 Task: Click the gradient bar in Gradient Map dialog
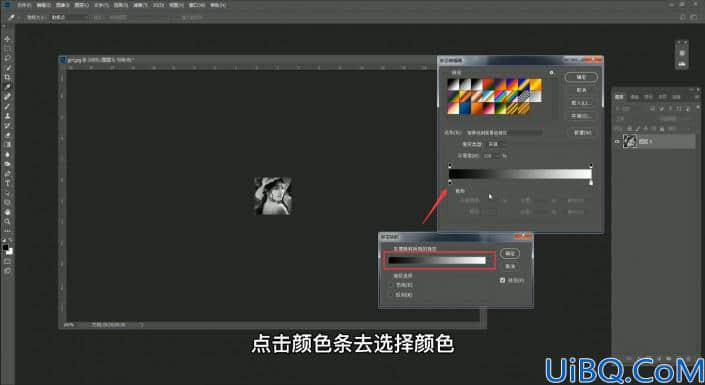pos(437,260)
